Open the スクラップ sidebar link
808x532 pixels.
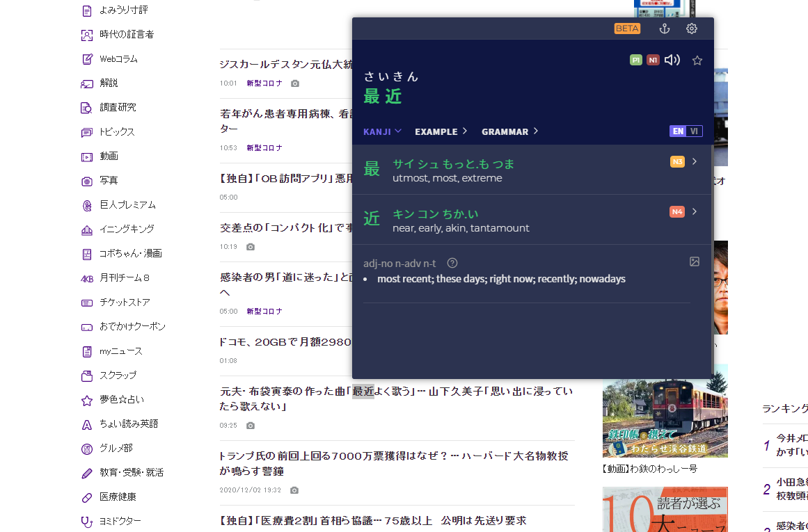(x=118, y=376)
